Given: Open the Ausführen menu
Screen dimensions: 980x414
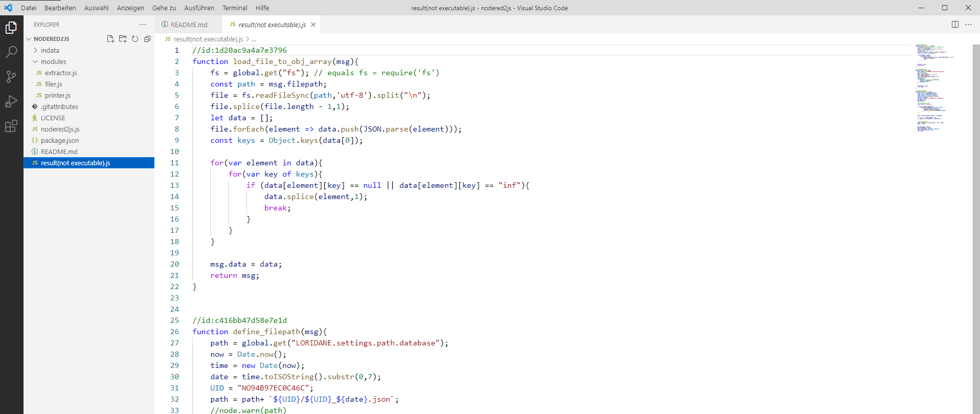Looking at the screenshot, I should tap(199, 8).
